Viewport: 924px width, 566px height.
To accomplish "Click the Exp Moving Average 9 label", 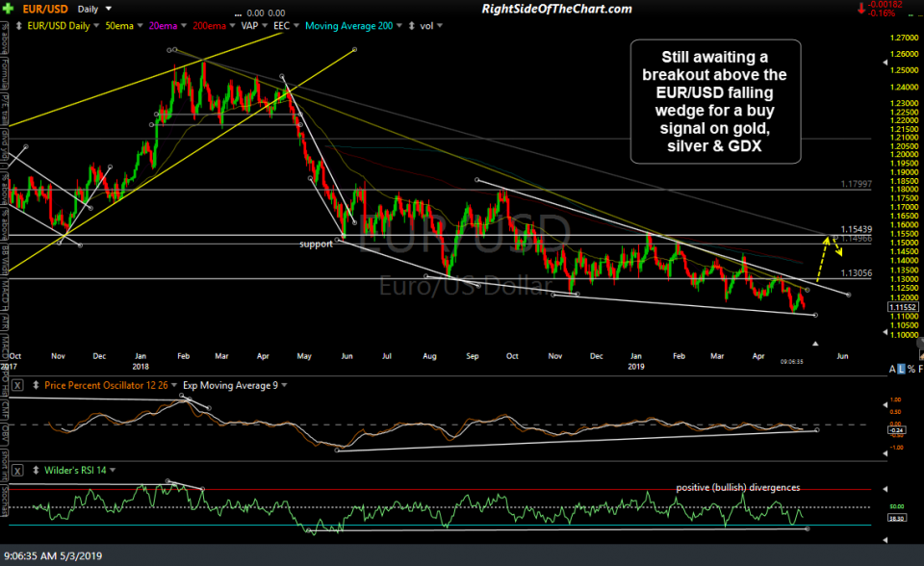I will click(229, 385).
